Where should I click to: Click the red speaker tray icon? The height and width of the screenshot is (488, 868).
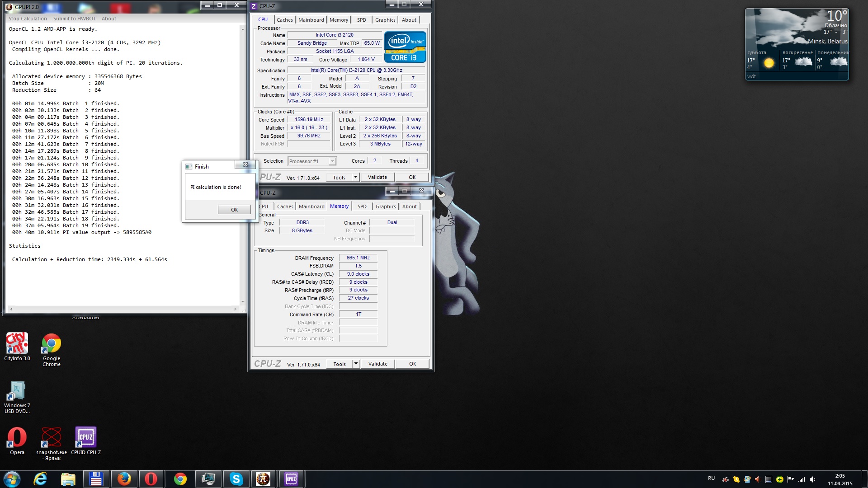coord(758,479)
